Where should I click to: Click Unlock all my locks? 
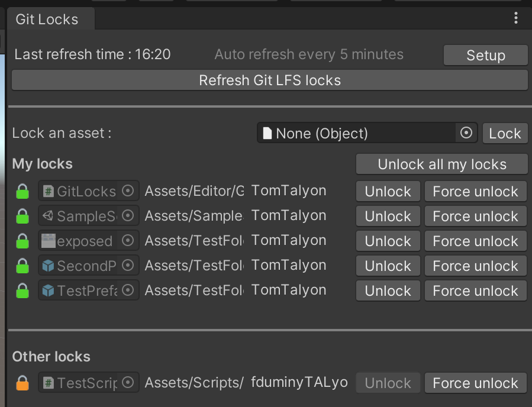point(441,164)
